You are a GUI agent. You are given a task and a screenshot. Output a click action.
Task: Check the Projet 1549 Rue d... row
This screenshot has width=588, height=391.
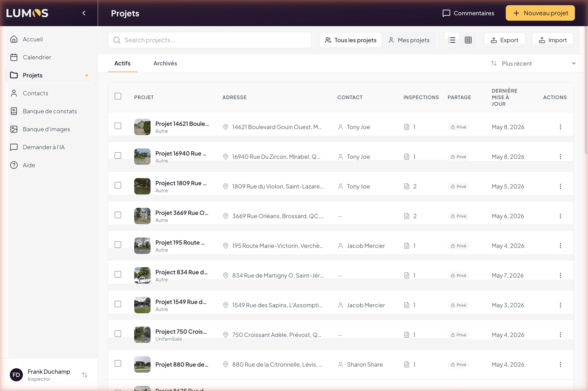coord(118,304)
